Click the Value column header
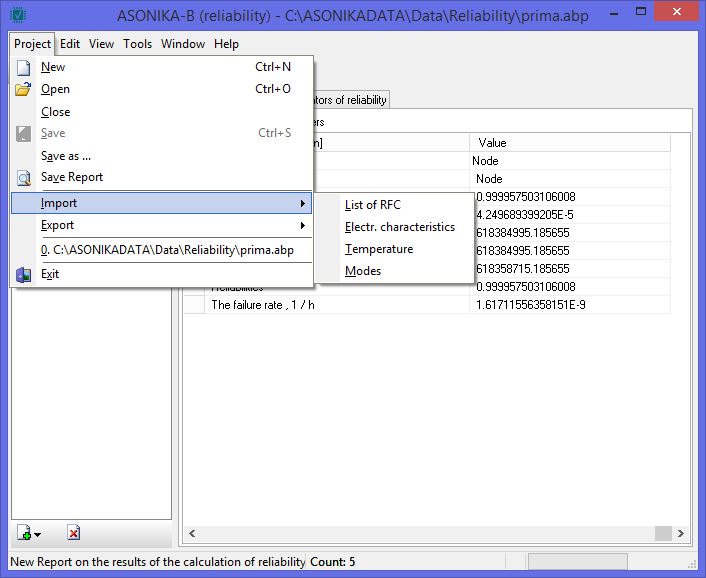Image resolution: width=706 pixels, height=578 pixels. click(569, 143)
